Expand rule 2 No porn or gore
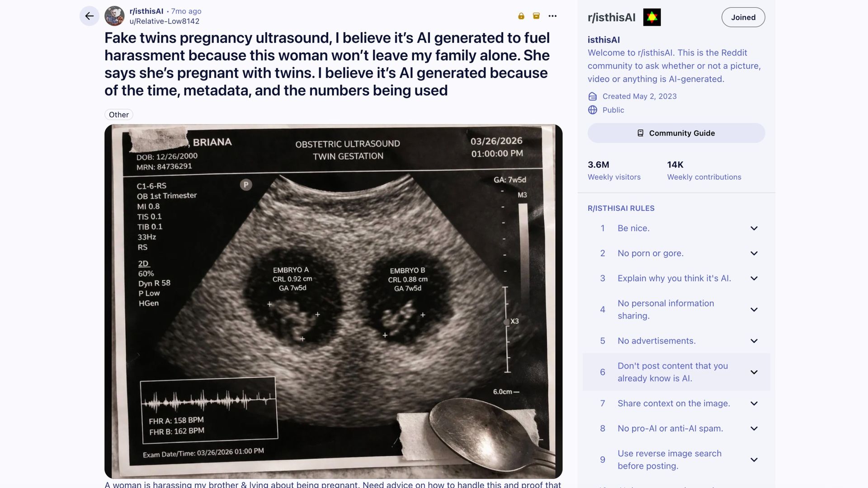 (x=676, y=253)
